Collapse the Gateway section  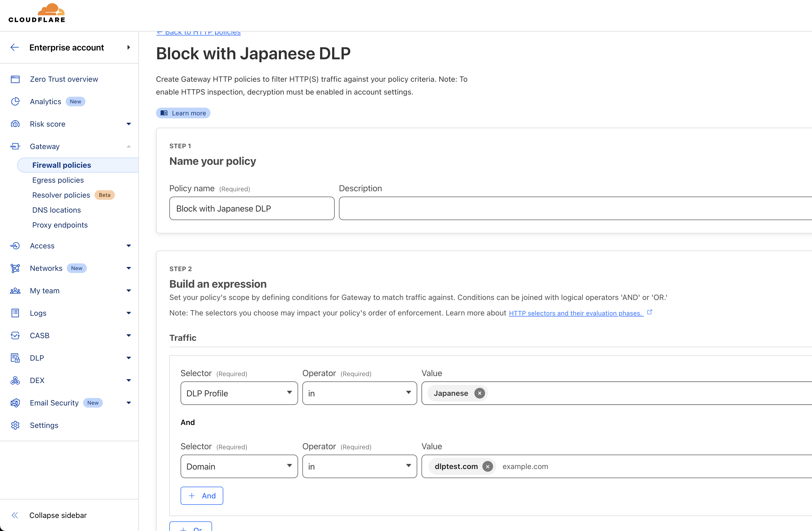click(x=129, y=146)
